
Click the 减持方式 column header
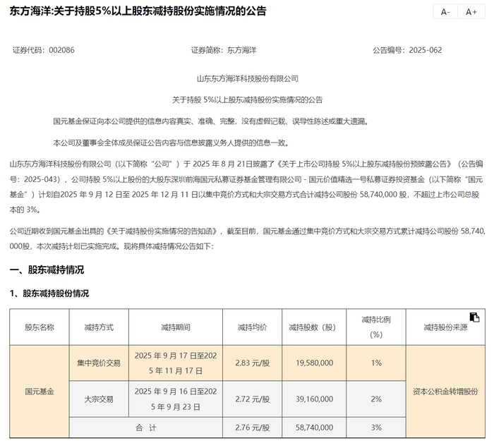(x=99, y=327)
